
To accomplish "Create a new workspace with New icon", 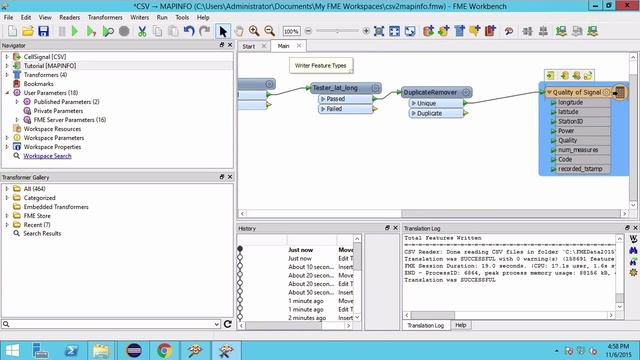I will [12, 31].
